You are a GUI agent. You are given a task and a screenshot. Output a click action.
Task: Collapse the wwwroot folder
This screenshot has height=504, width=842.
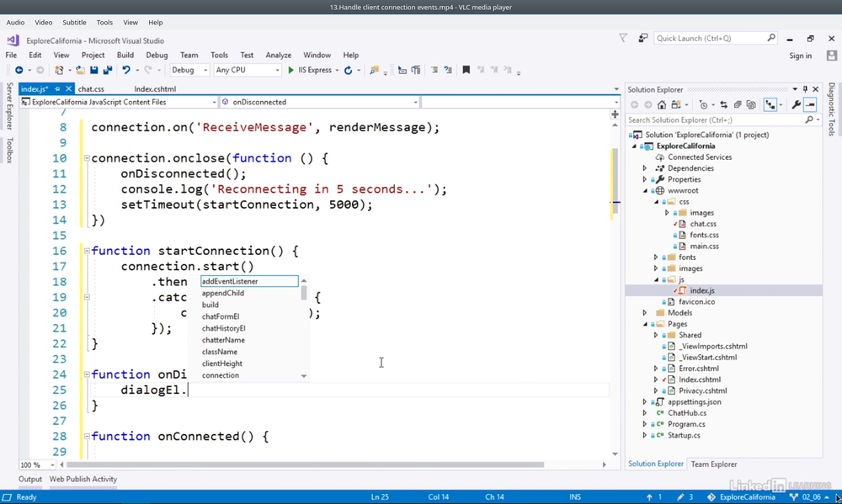[645, 190]
